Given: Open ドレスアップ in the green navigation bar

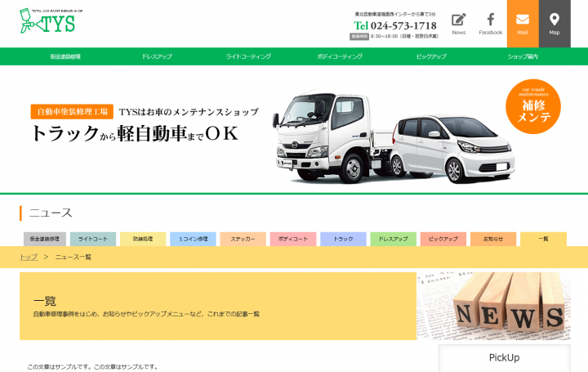Looking at the screenshot, I should coord(157,56).
